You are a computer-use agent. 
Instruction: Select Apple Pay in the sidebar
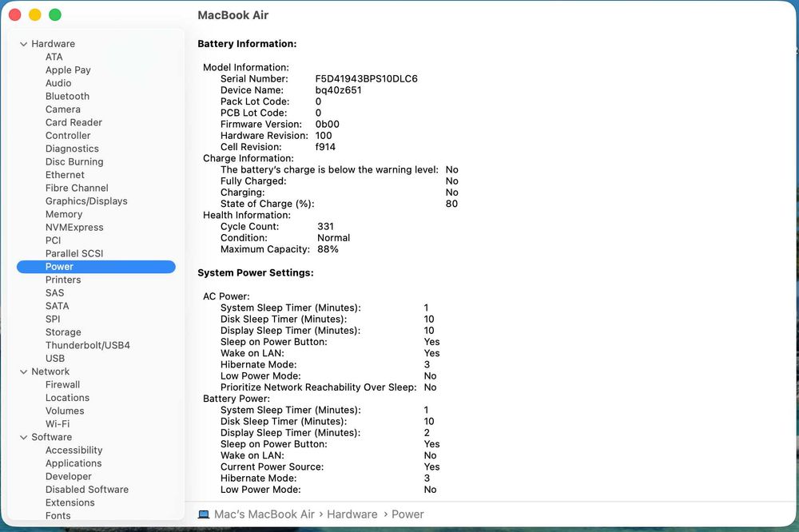pos(68,69)
